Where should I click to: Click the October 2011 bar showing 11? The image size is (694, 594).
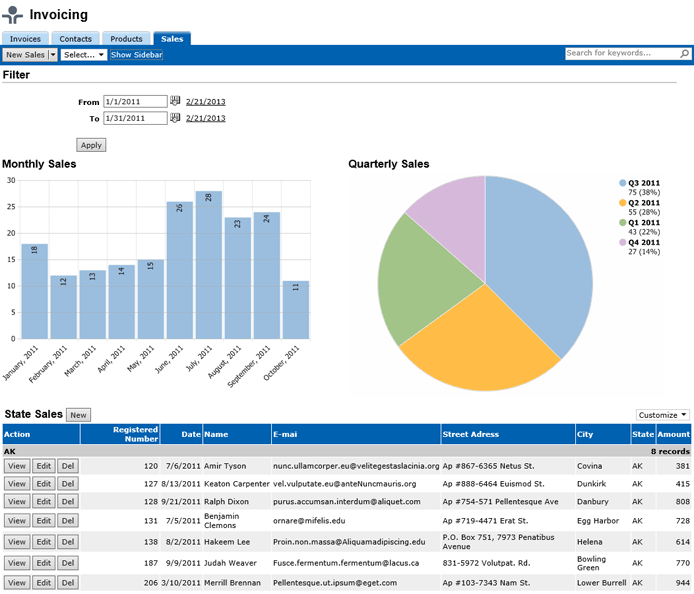(x=296, y=310)
